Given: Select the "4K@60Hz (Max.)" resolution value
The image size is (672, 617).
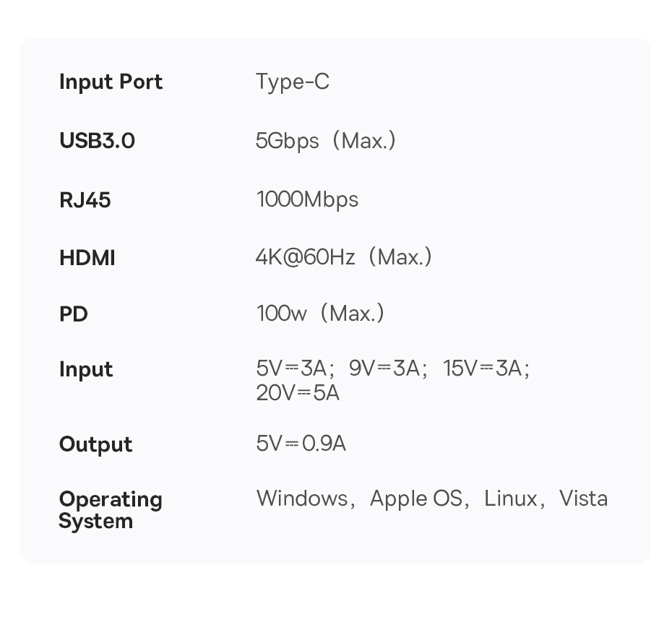Looking at the screenshot, I should [343, 257].
